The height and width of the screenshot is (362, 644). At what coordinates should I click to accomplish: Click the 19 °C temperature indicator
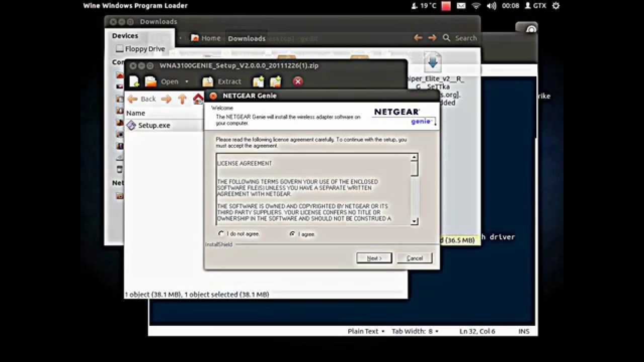424,6
